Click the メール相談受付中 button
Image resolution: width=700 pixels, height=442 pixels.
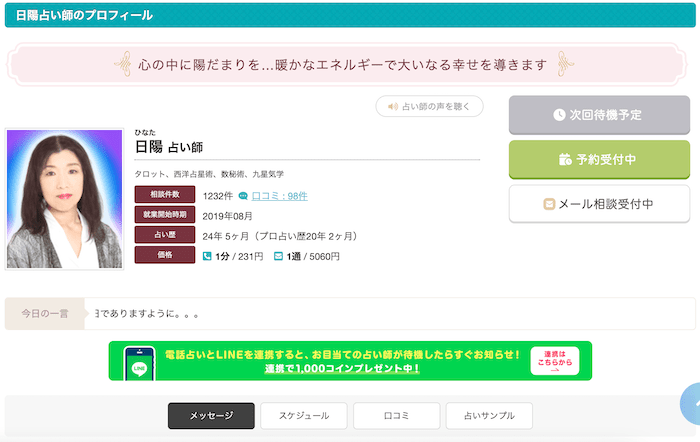599,204
